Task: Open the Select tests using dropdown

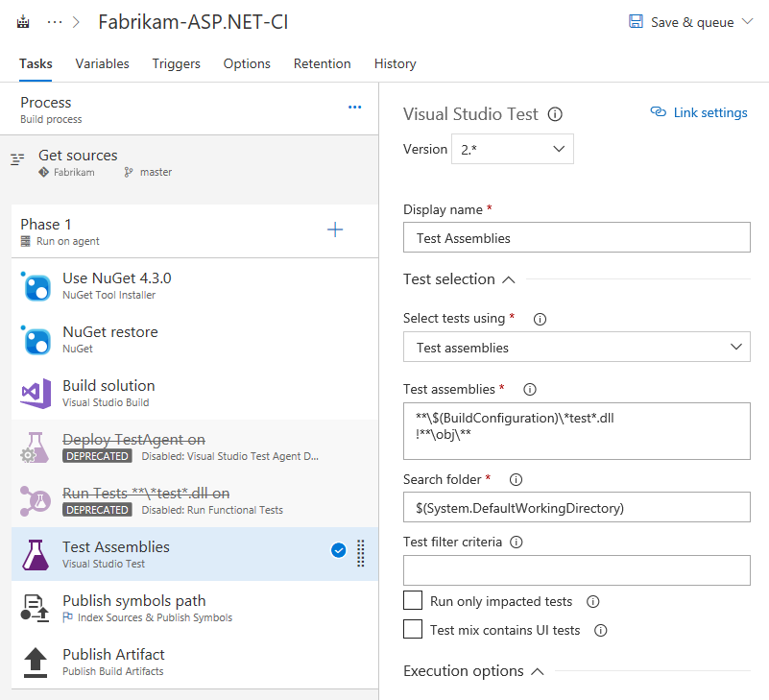Action: point(576,347)
